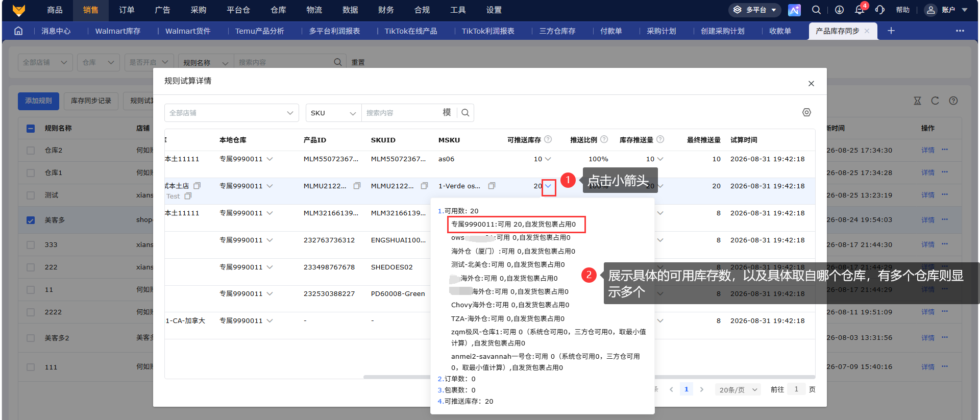Image resolution: width=980 pixels, height=420 pixels.
Task: Check the 333 rule checkbox
Action: [x=31, y=245]
